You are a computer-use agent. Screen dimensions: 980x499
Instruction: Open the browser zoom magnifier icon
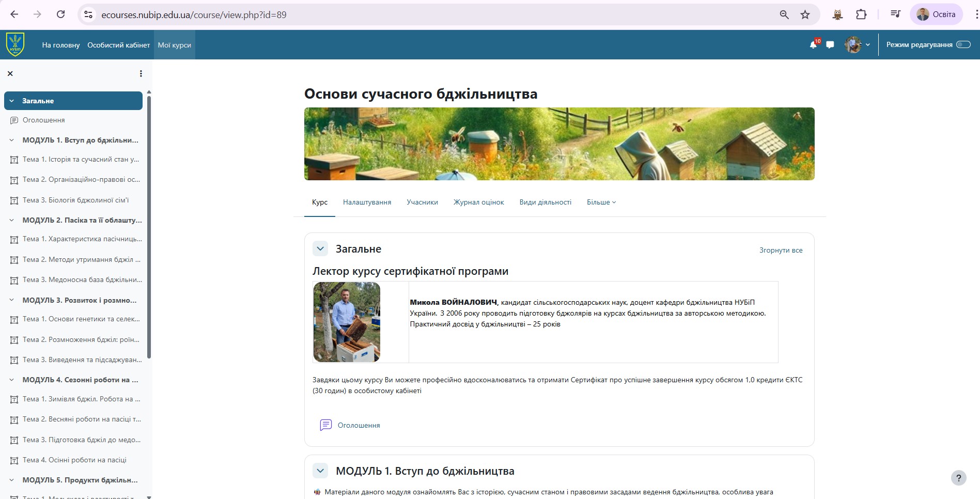click(784, 14)
